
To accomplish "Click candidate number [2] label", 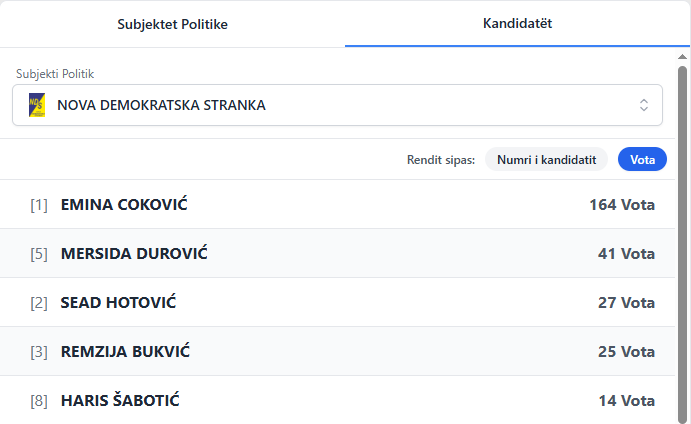I will pos(39,303).
